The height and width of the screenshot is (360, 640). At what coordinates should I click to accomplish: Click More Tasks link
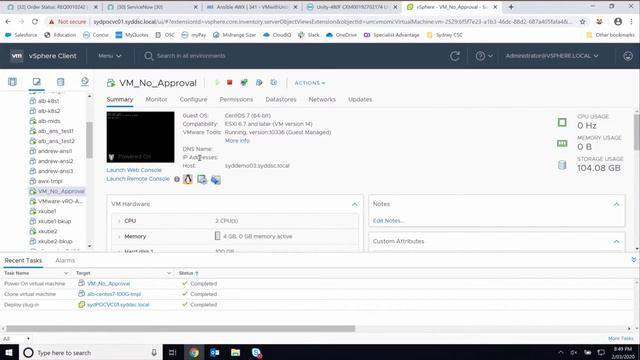click(x=621, y=339)
